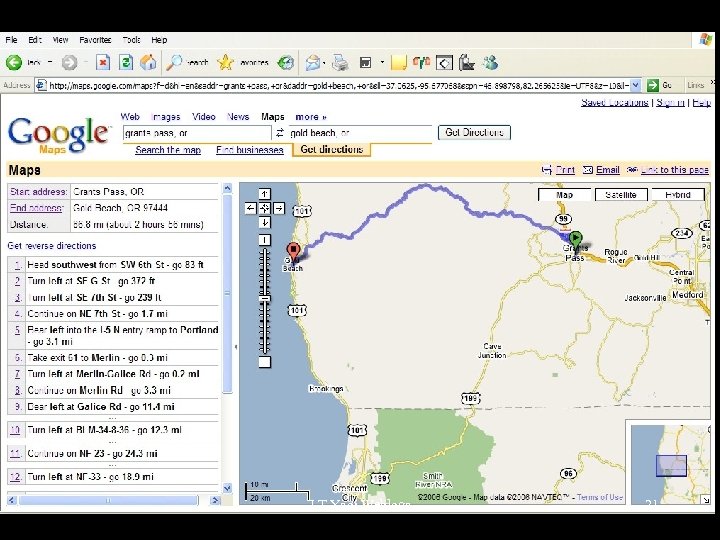The width and height of the screenshot is (720, 540).
Task: Open History globe toolbar icon
Action: [286, 62]
